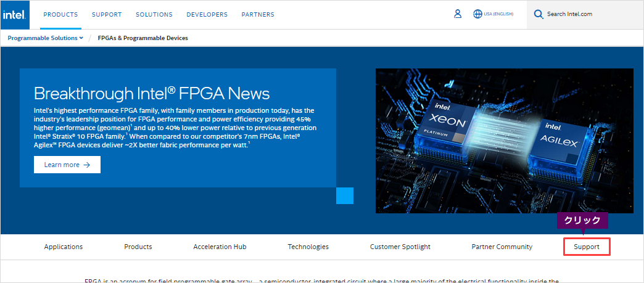Click the Xeon and Agilex chip image
644x283 pixels.
tap(505, 141)
